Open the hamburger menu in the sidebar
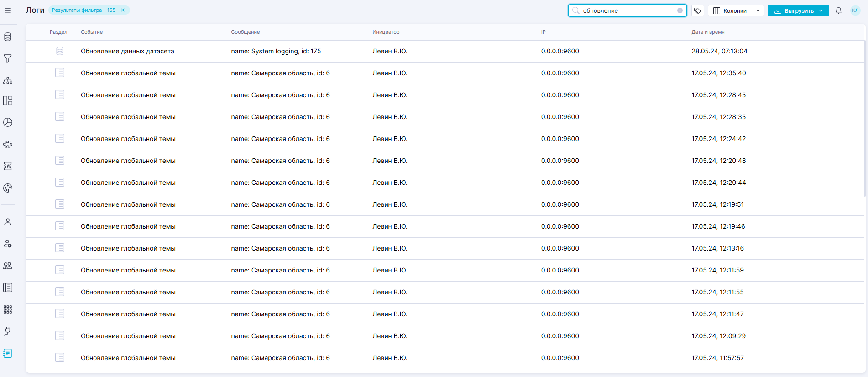Image resolution: width=868 pixels, height=377 pixels. [8, 10]
